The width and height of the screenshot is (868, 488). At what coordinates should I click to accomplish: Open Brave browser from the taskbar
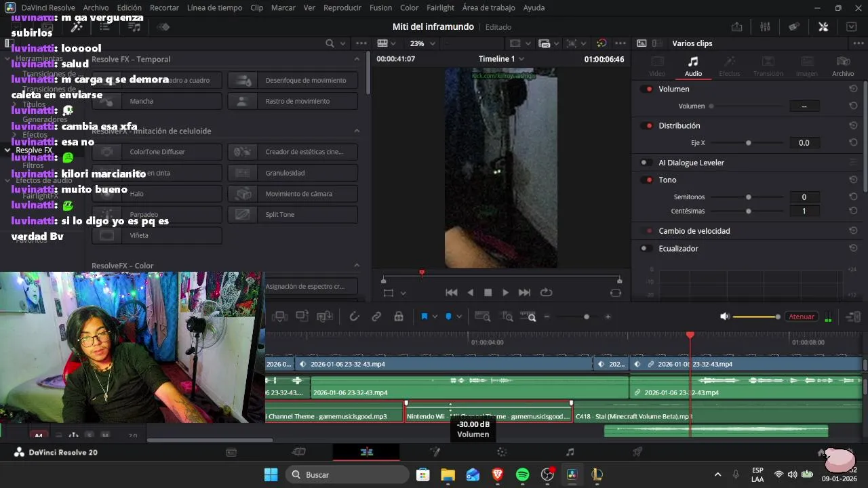click(498, 474)
